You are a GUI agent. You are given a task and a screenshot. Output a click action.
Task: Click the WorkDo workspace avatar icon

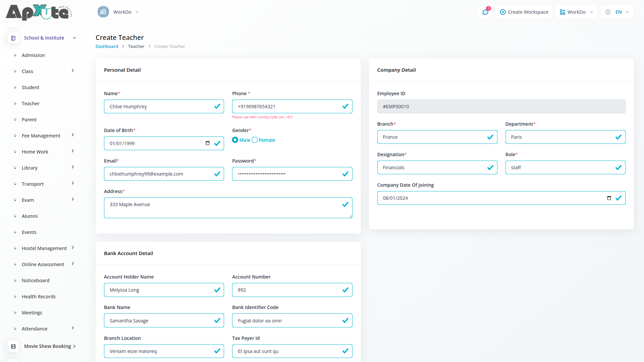point(103,12)
